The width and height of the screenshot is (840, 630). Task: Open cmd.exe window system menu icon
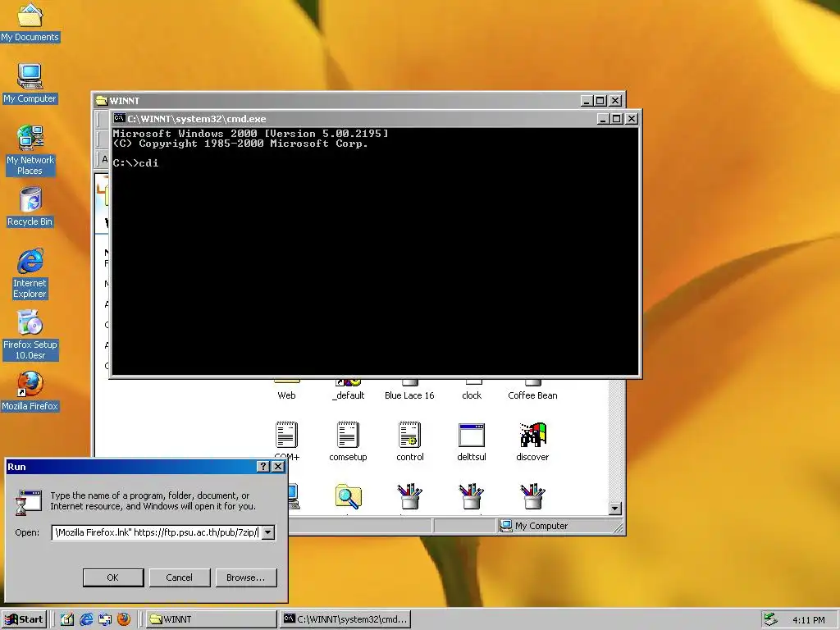(120, 118)
